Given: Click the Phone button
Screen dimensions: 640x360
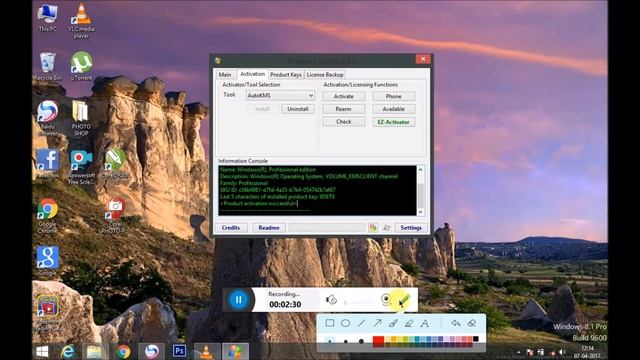Looking at the screenshot, I should click(x=393, y=96).
